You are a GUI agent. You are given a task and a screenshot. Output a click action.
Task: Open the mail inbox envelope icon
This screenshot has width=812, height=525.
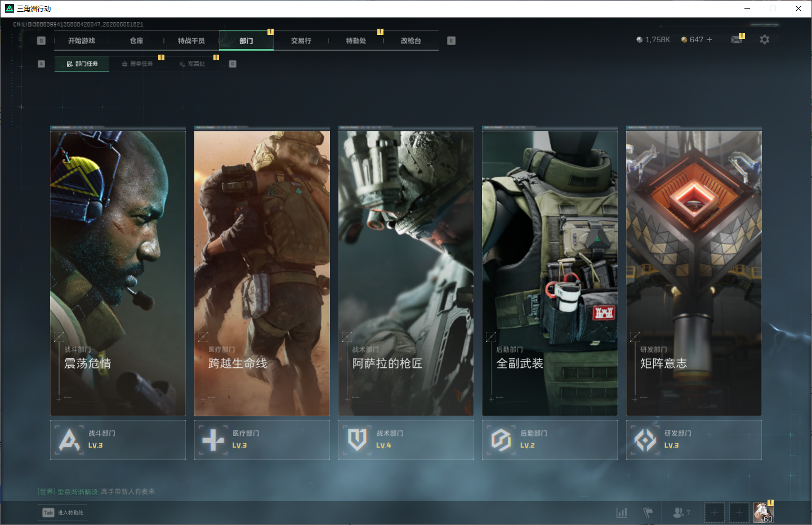737,39
